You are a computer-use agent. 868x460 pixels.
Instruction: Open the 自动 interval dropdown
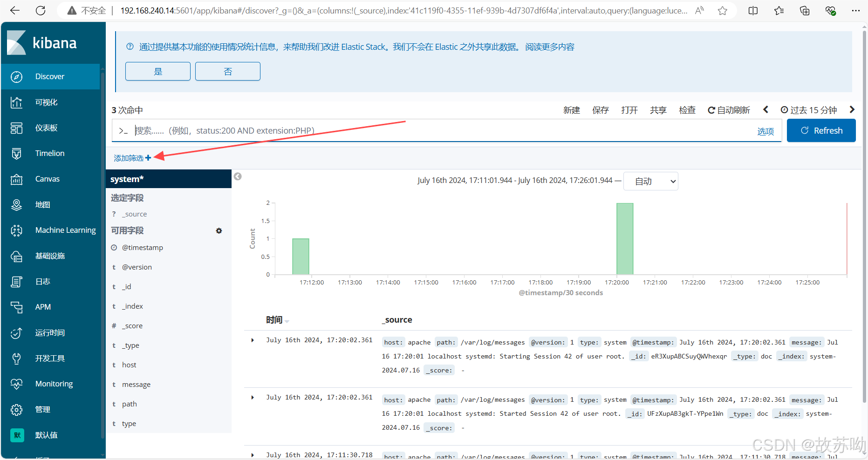pyautogui.click(x=650, y=181)
